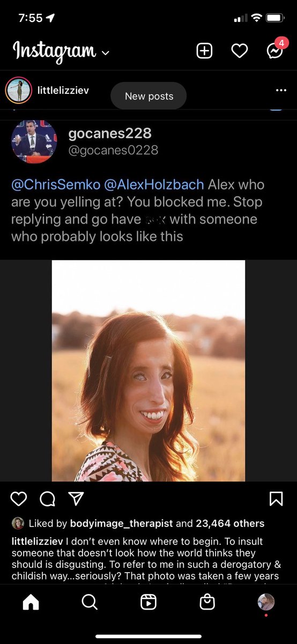Open littlelizziev username in post header
The width and height of the screenshot is (297, 644).
pos(63,90)
